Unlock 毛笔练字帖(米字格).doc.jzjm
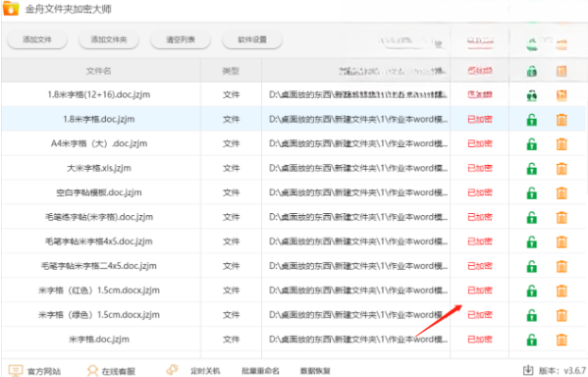 (x=532, y=217)
